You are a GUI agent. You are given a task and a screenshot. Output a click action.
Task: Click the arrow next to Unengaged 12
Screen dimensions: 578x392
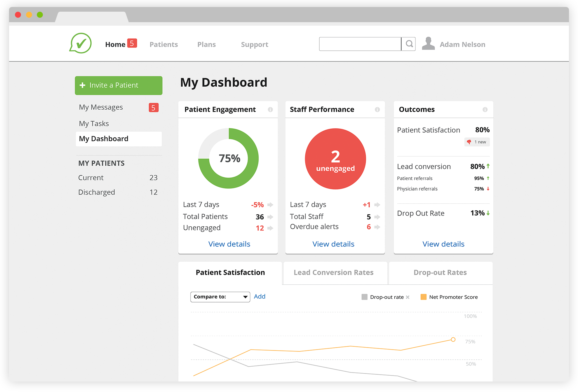click(x=270, y=228)
